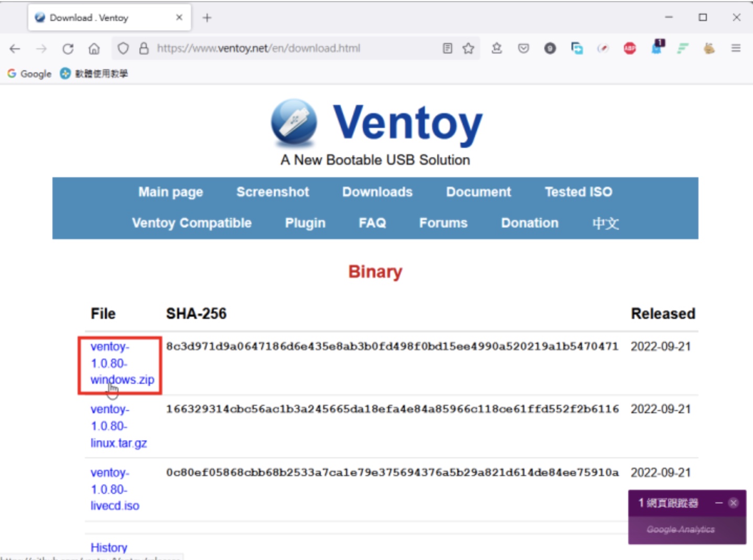Open the blue screens extension icon
Viewport: 753px width, 560px height.
click(577, 48)
